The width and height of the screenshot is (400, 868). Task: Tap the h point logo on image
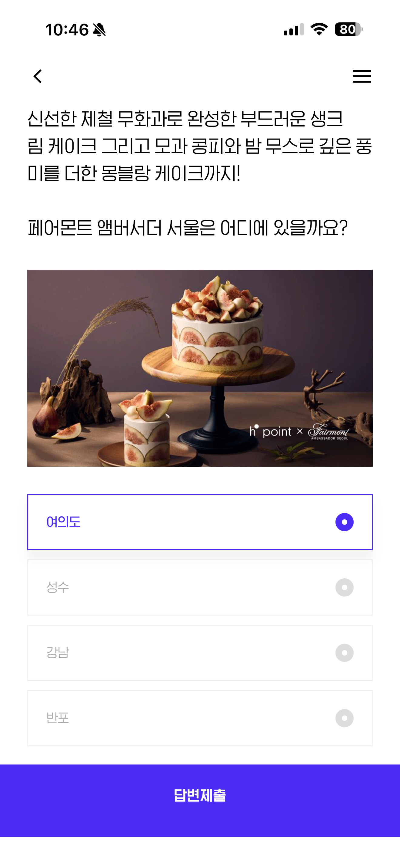tap(271, 431)
